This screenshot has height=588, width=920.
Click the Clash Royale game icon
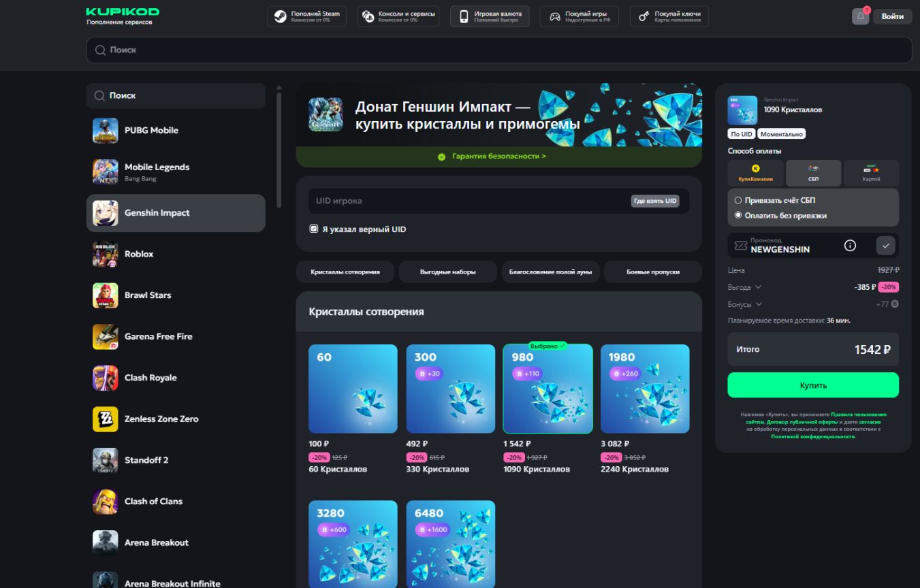click(106, 378)
